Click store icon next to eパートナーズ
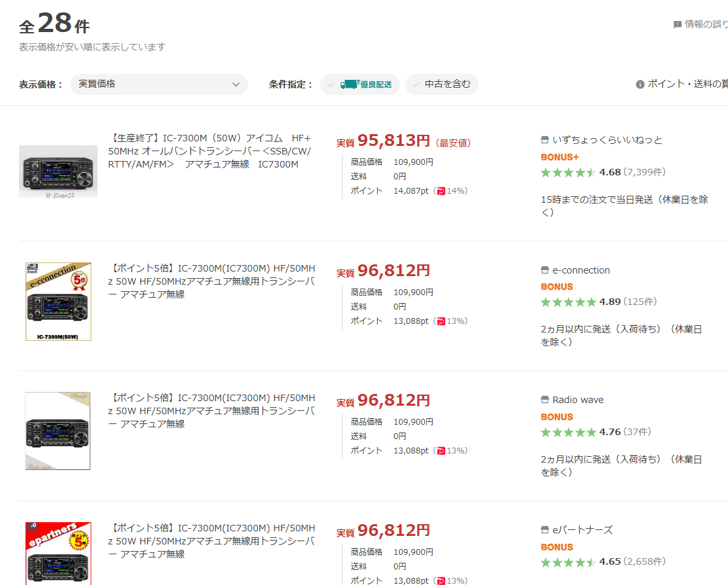Image resolution: width=728 pixels, height=585 pixels. pyautogui.click(x=545, y=530)
